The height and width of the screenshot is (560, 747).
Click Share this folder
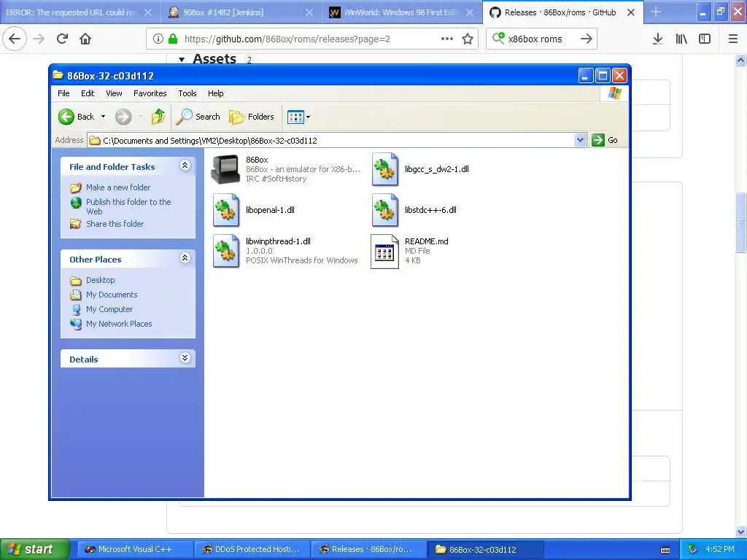click(115, 224)
